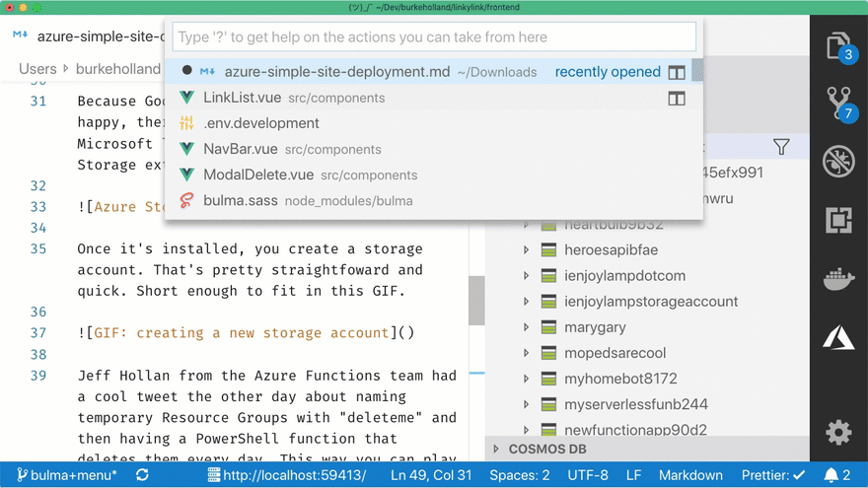
Task: Click line number 35 in editor
Action: coord(38,249)
